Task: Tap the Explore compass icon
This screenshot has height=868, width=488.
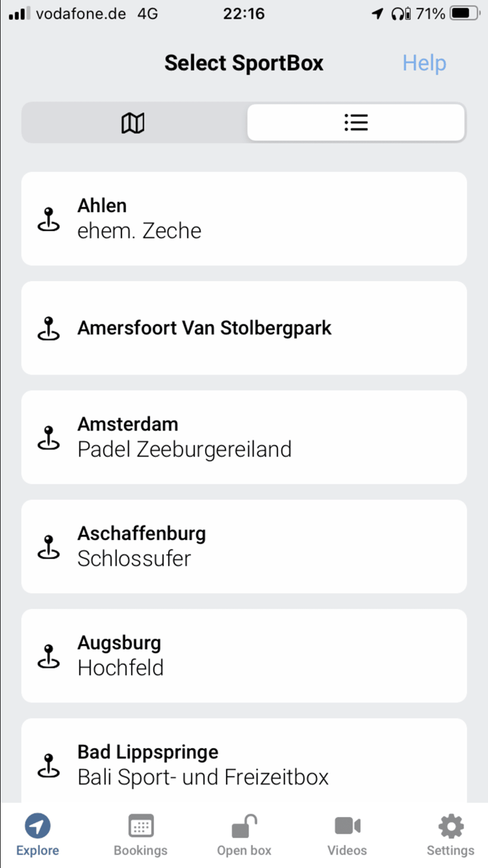Action: click(x=38, y=827)
